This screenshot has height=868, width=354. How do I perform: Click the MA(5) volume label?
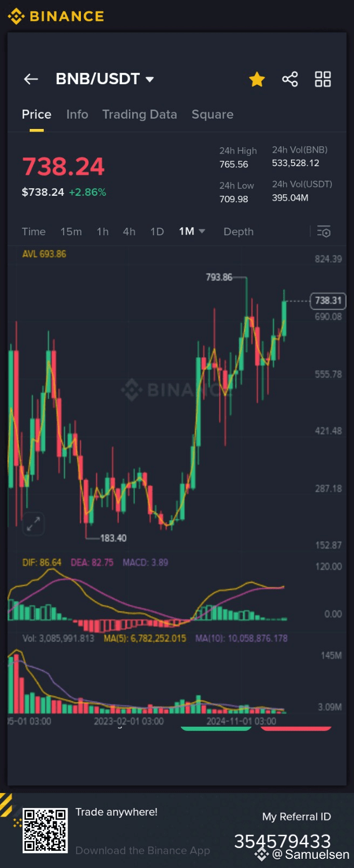[x=145, y=638]
